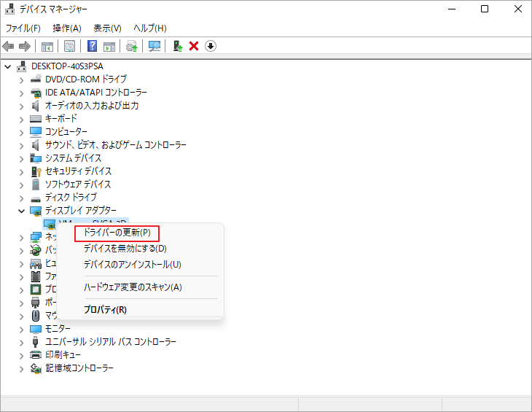
Task: Toggle the action pane toolbar icon
Action: click(x=109, y=46)
